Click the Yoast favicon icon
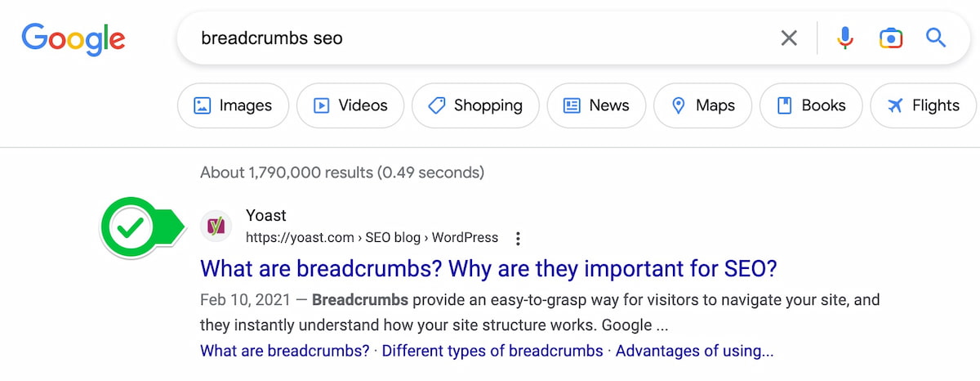 216,226
